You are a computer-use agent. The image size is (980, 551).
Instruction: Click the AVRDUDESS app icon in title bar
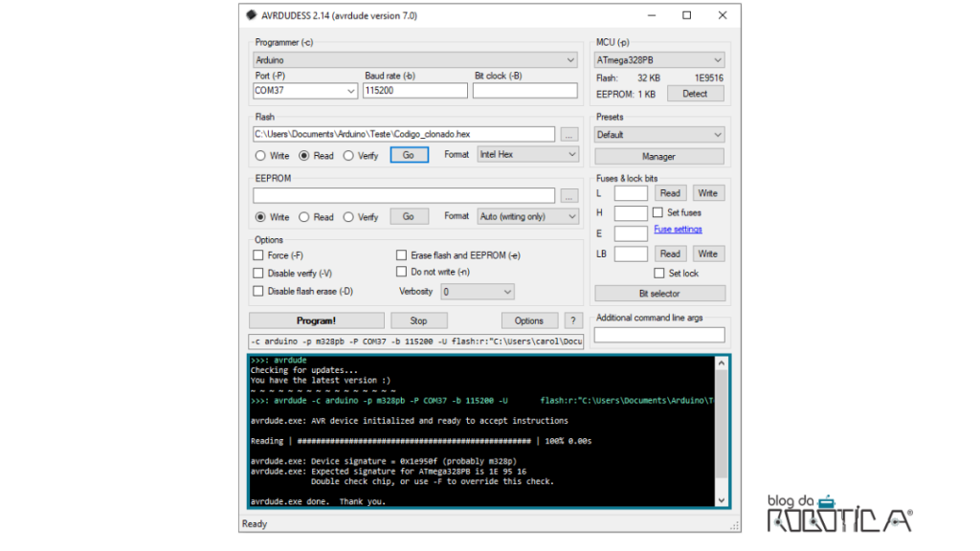[252, 15]
